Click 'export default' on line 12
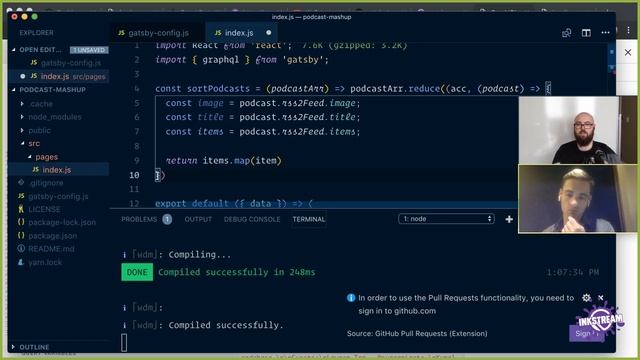Viewport: 640px width, 360px height. [191, 203]
